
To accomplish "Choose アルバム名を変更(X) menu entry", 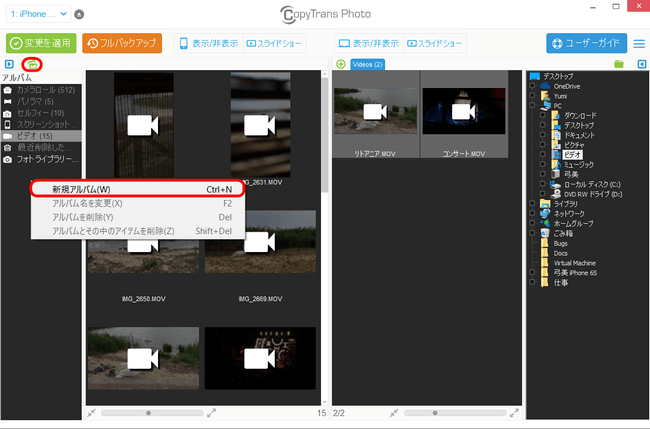I will point(138,204).
